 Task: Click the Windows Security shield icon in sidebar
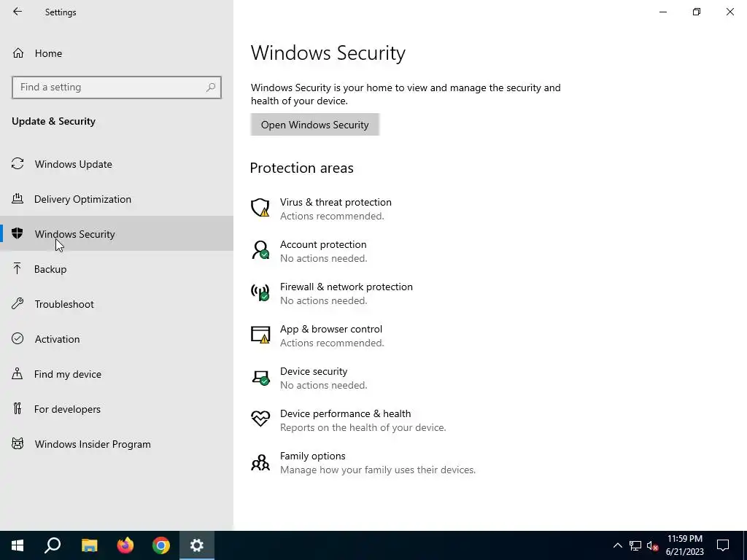(x=18, y=233)
